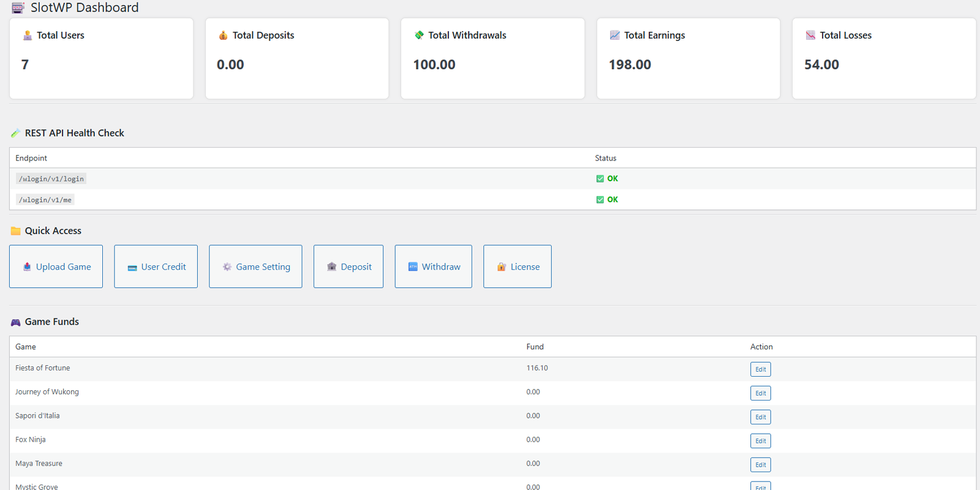Edit the Sapori d'Italia fund

coord(761,417)
